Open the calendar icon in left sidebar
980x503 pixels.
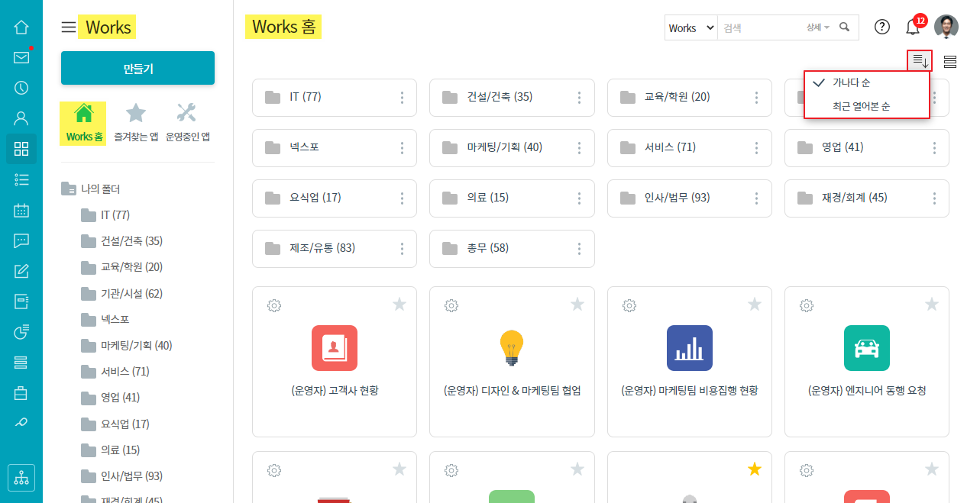[x=21, y=210]
